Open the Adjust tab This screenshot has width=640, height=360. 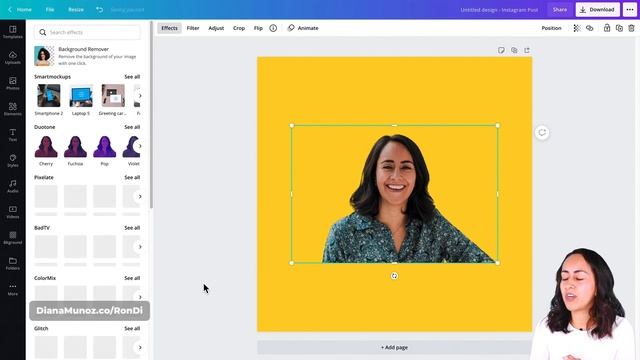point(216,28)
